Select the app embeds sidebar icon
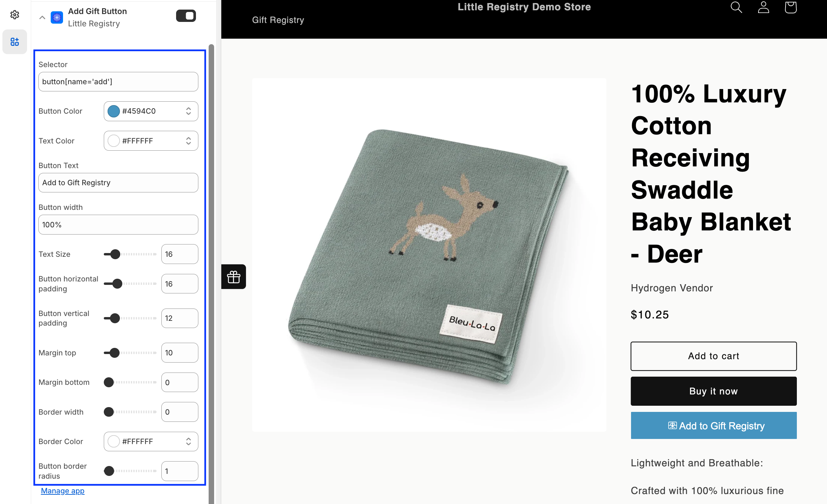Image resolution: width=827 pixels, height=504 pixels. click(x=14, y=42)
